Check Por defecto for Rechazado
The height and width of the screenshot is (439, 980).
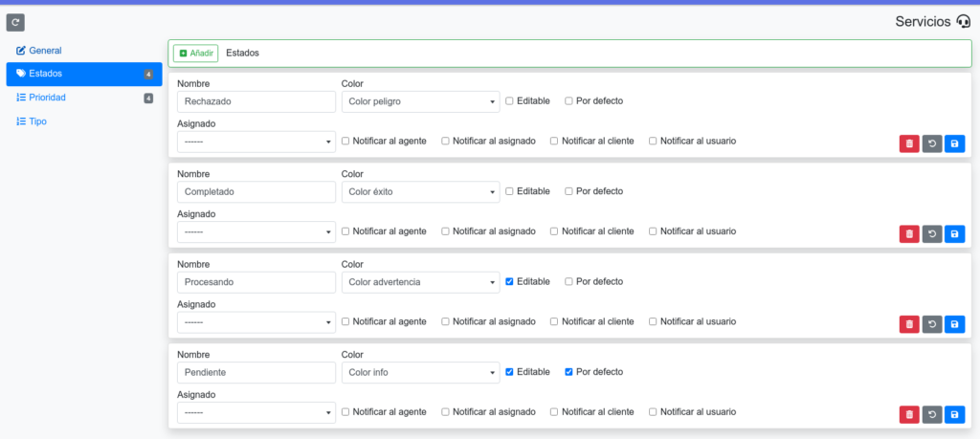pyautogui.click(x=568, y=101)
